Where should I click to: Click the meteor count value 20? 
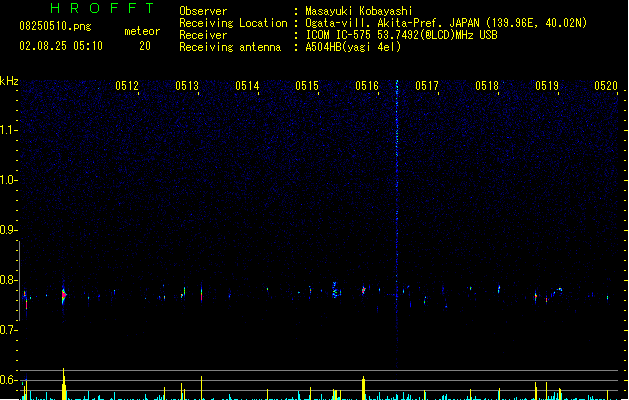pos(145,46)
